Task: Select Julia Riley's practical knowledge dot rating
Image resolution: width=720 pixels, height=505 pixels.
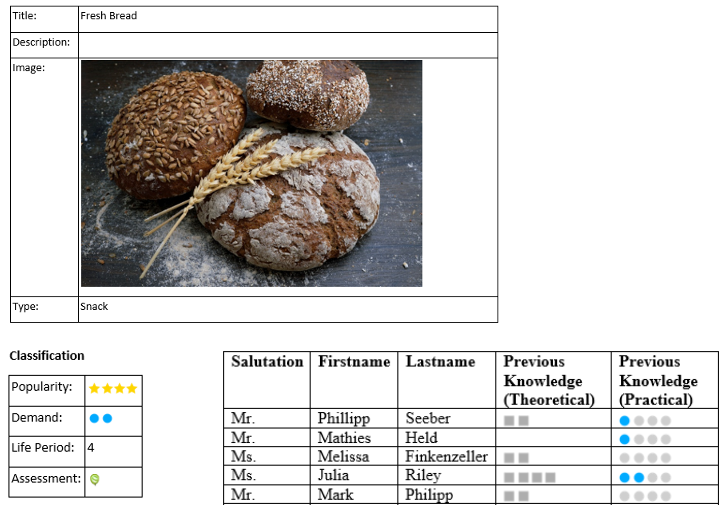Action: coord(644,478)
